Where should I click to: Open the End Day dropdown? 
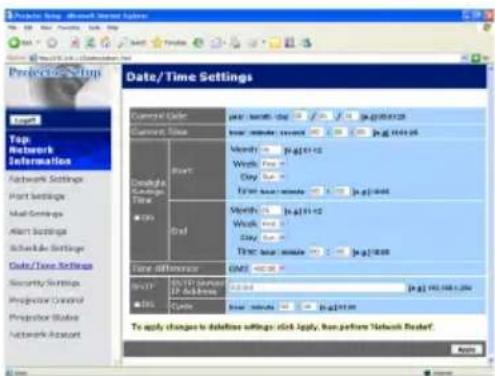pyautogui.click(x=273, y=237)
